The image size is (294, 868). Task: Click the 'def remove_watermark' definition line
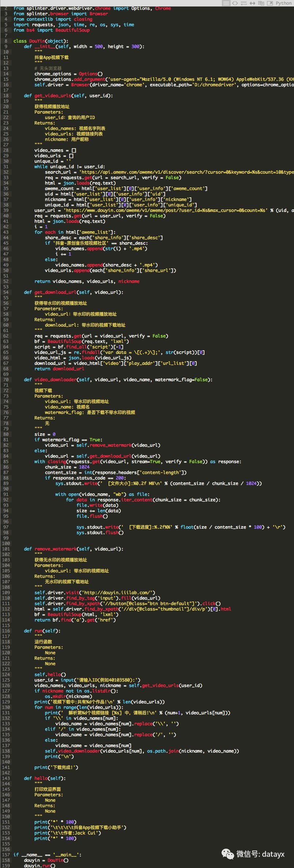(74, 549)
